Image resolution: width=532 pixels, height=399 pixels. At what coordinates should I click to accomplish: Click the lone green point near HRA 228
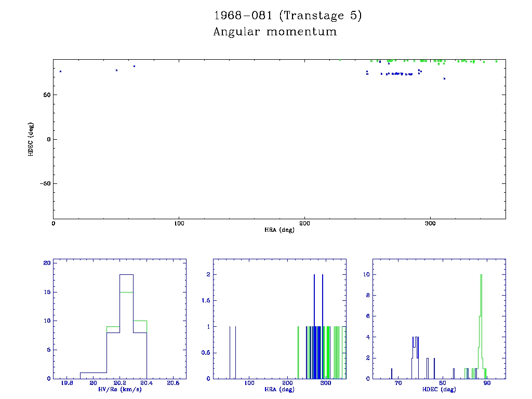point(340,60)
